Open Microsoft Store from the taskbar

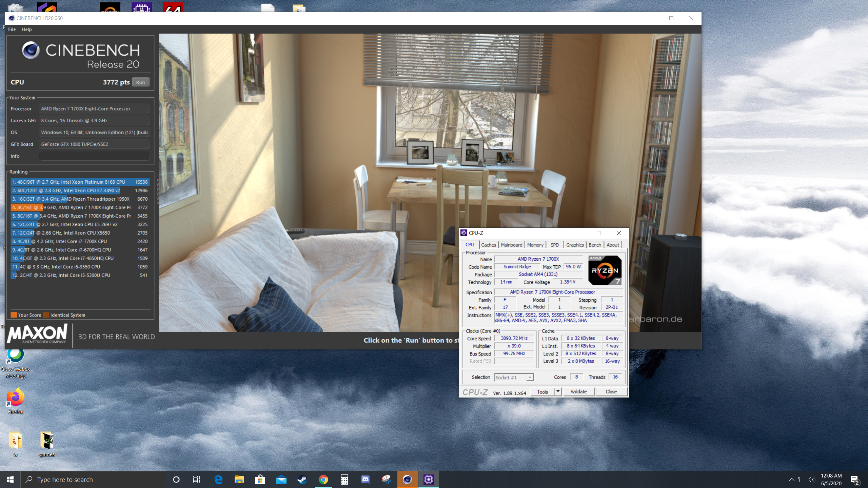(x=260, y=480)
